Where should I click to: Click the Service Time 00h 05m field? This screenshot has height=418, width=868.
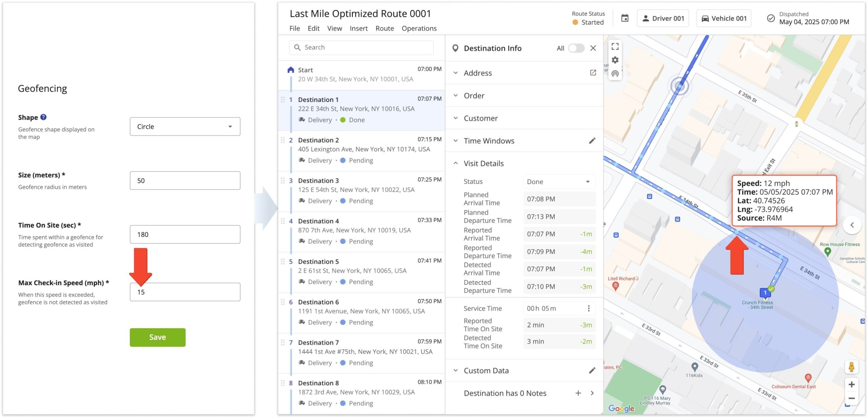559,308
